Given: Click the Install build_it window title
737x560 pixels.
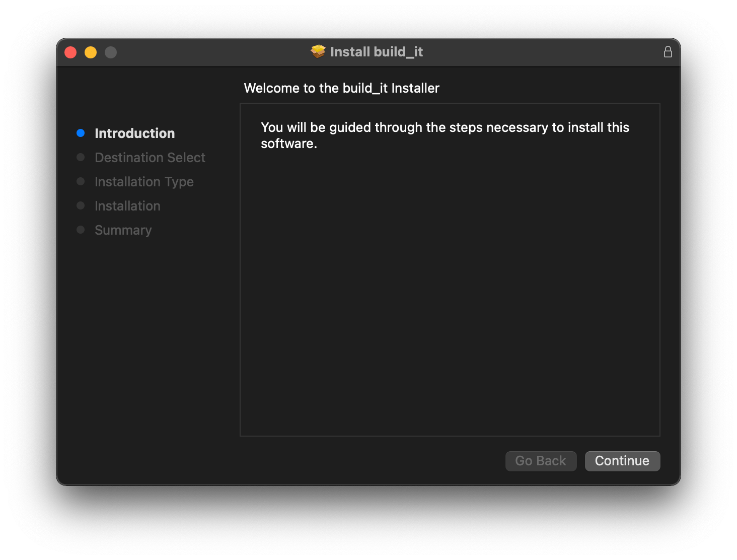Looking at the screenshot, I should click(377, 52).
